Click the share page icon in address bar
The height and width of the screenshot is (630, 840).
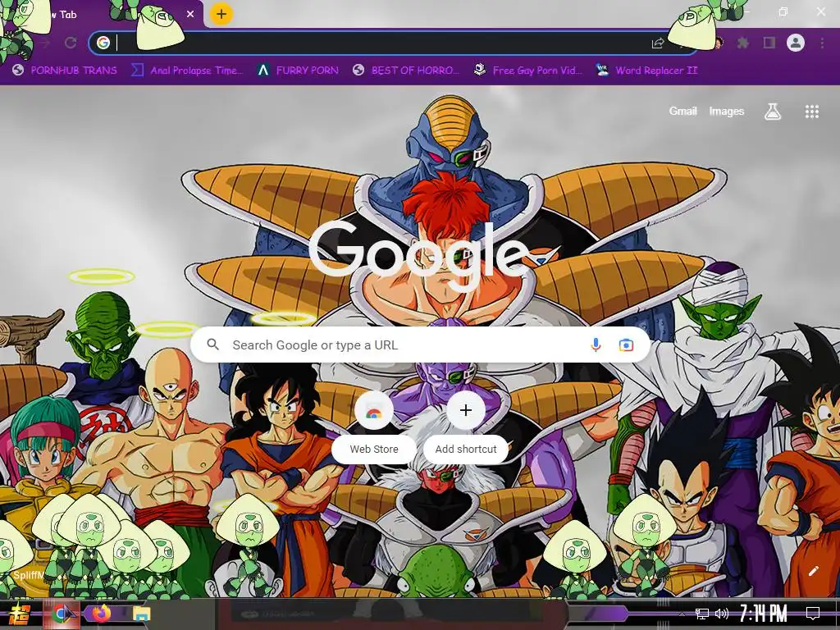click(657, 43)
